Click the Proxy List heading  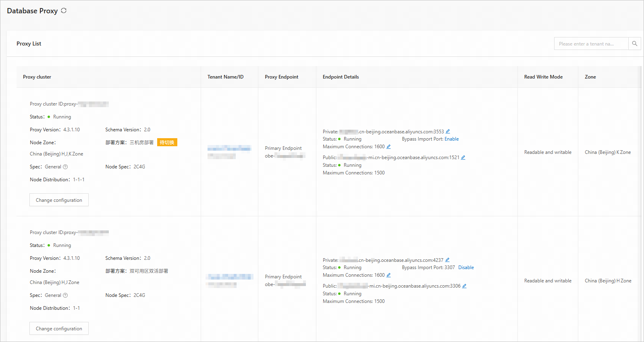(29, 44)
